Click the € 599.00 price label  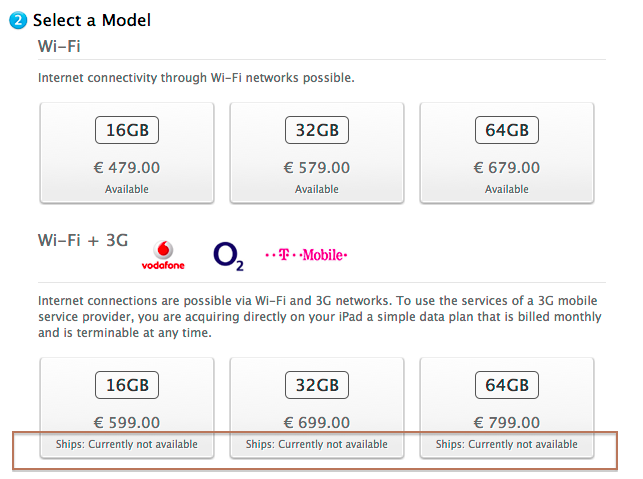(127, 422)
